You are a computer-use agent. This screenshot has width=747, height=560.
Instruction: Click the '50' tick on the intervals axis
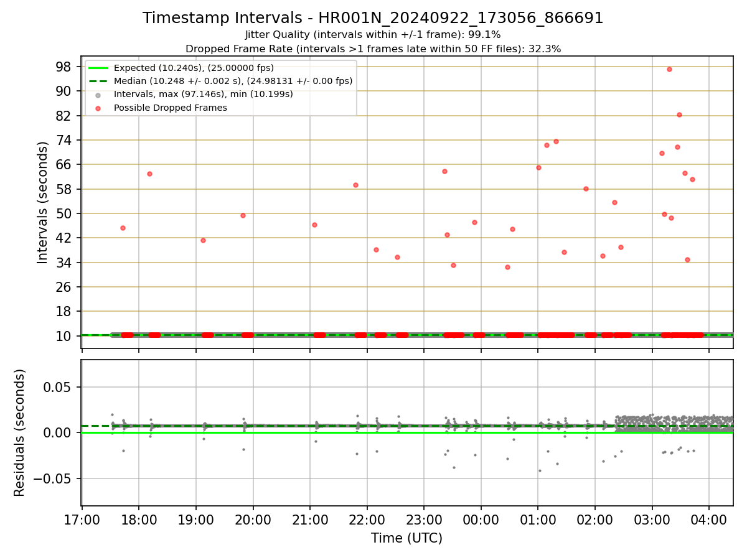coord(64,213)
